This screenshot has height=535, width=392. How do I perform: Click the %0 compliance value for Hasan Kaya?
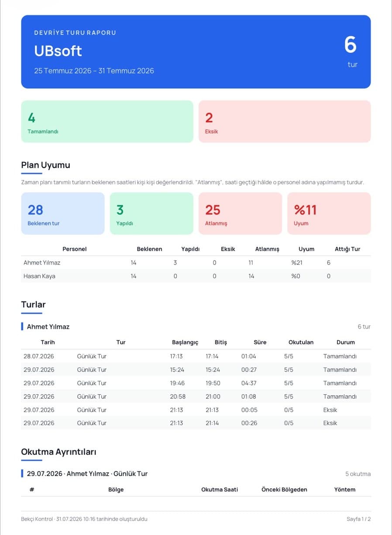click(296, 276)
